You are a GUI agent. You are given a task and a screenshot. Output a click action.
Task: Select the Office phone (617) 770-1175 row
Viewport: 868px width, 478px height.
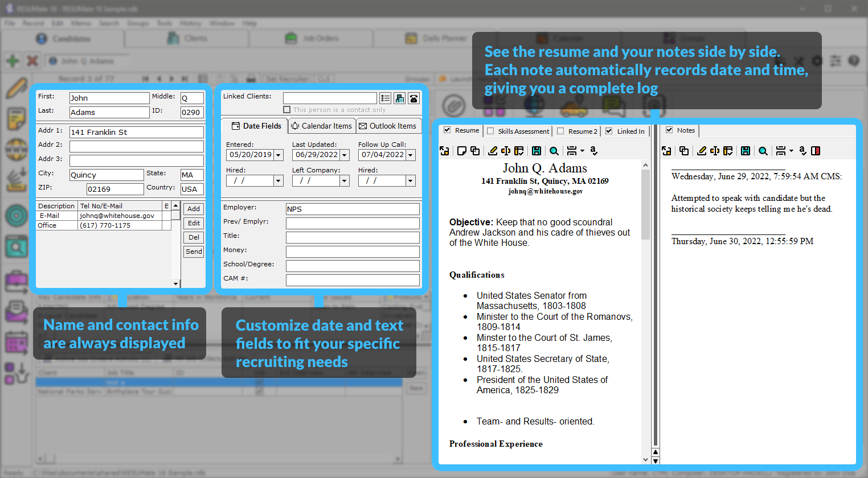[x=104, y=225]
